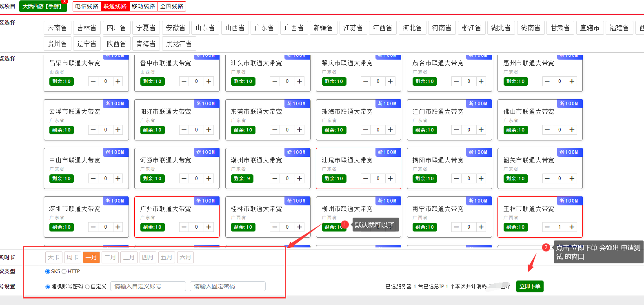Choose 随机账号密码 radio option
644x305 pixels.
point(48,287)
